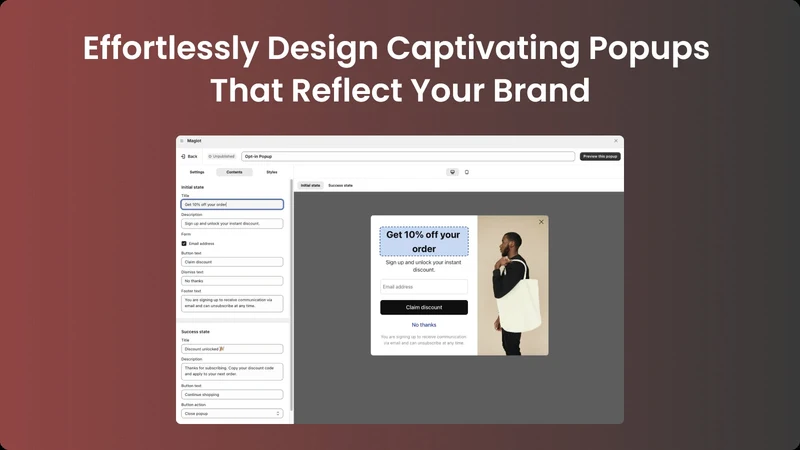Click the Dismiss text No thanks field
Image resolution: width=800 pixels, height=450 pixels.
[232, 281]
